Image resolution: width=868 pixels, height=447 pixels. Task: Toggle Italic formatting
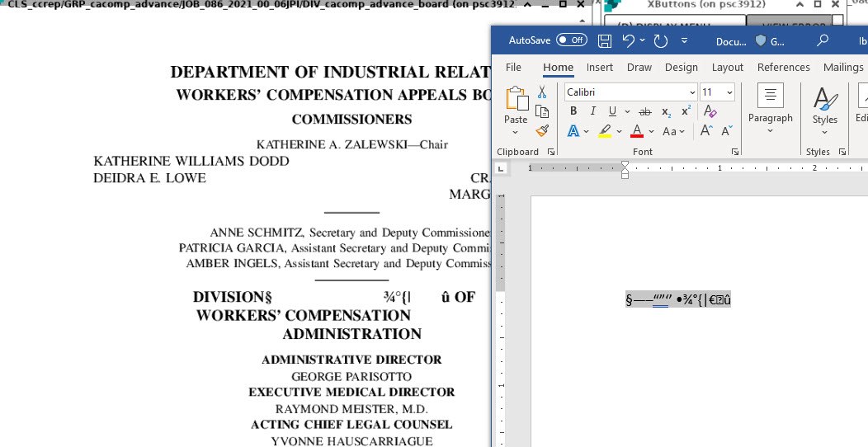click(592, 111)
